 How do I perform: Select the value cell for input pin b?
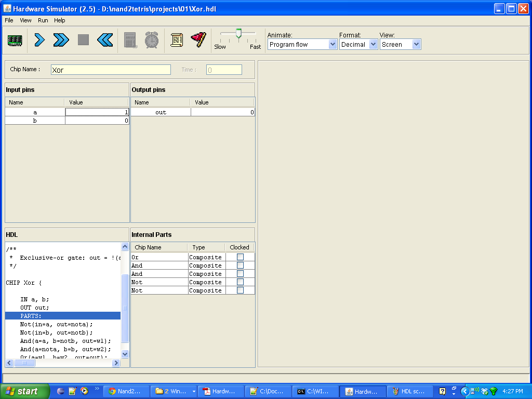click(x=97, y=121)
